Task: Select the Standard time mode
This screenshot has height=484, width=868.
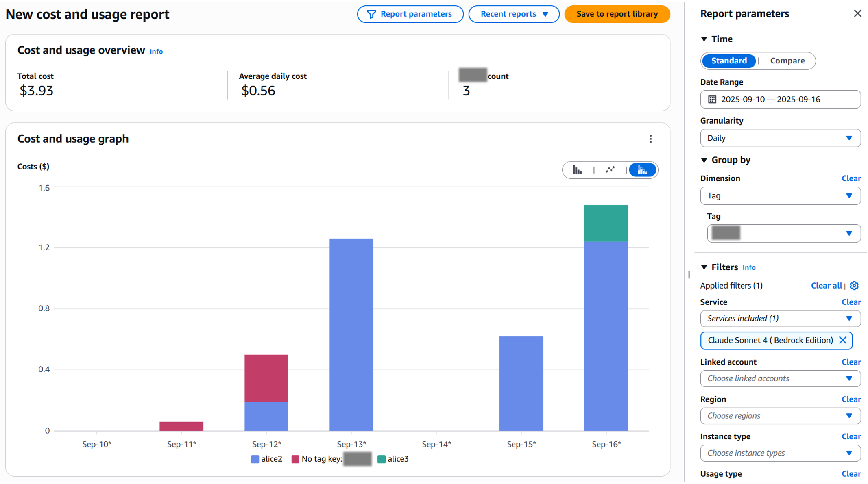Action: 728,61
